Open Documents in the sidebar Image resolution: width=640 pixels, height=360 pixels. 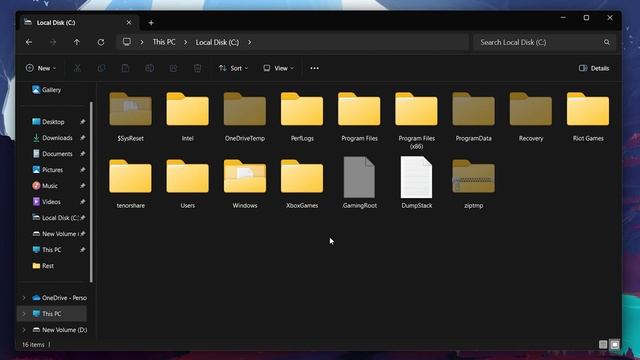[52, 154]
